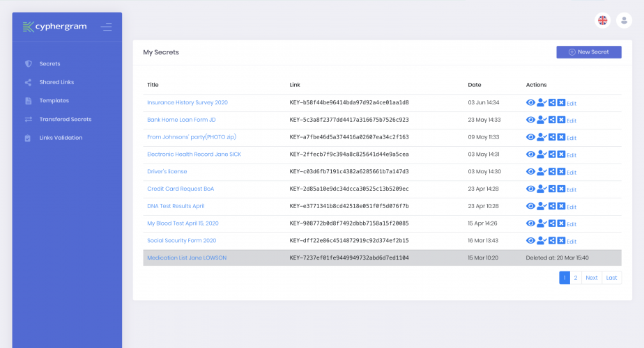Click 'Deleted at: 20 Mar 15:40' text
Image resolution: width=644 pixels, height=348 pixels.
pyautogui.click(x=557, y=258)
